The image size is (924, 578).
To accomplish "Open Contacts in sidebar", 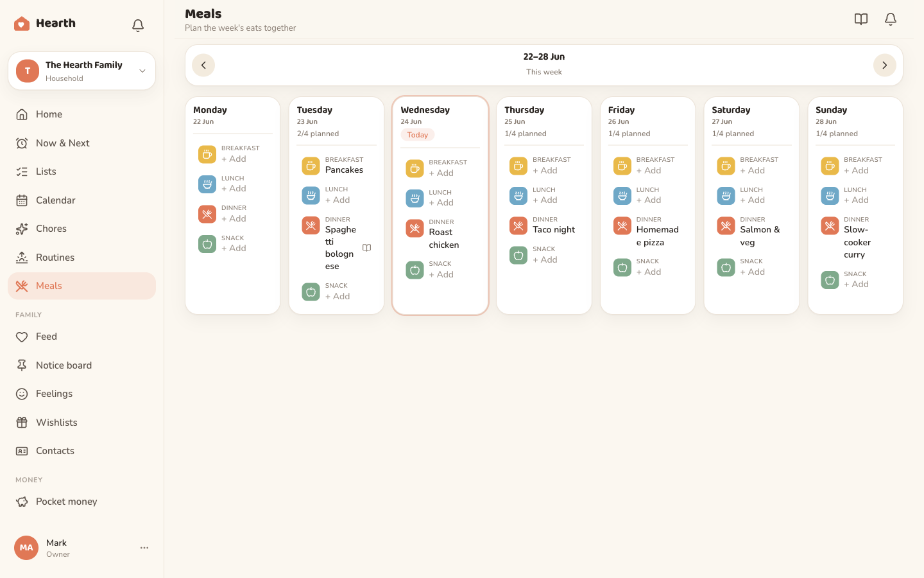I will (x=81, y=451).
